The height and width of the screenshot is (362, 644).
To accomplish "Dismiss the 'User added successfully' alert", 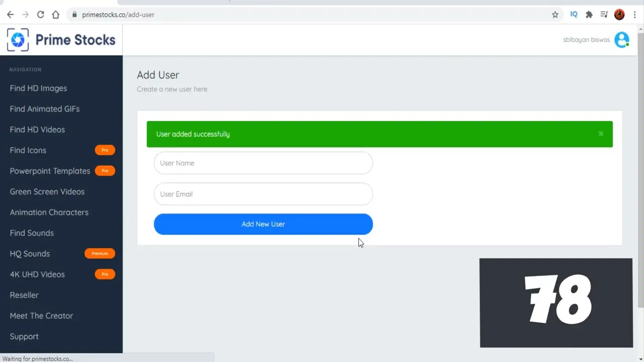I will [x=601, y=134].
